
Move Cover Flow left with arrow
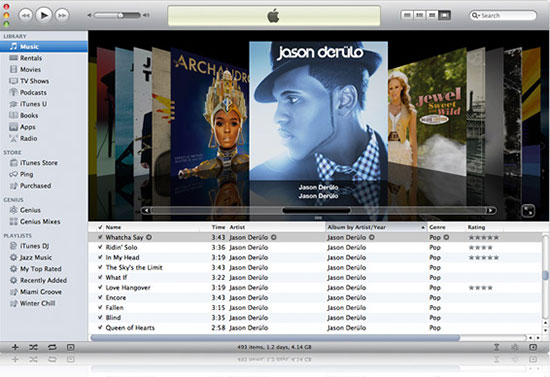click(146, 210)
